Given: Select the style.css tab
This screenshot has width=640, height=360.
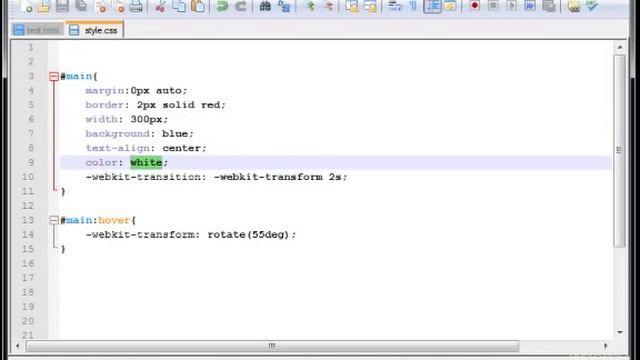Looking at the screenshot, I should (94, 30).
